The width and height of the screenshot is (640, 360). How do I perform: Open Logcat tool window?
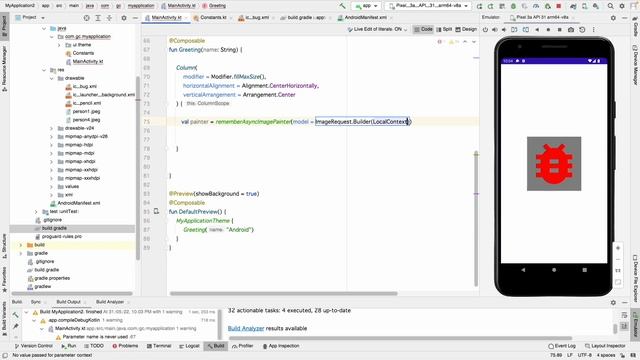(x=189, y=346)
